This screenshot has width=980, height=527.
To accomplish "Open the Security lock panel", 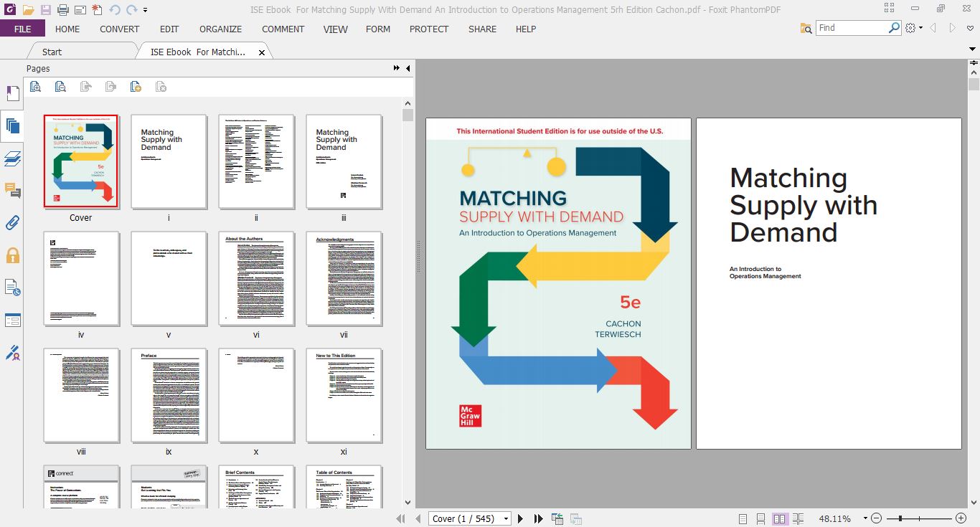I will pos(12,255).
